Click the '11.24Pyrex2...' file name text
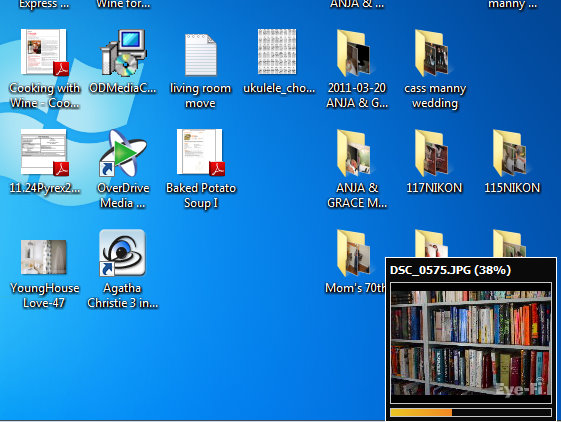This screenshot has width=561, height=422. coord(45,188)
